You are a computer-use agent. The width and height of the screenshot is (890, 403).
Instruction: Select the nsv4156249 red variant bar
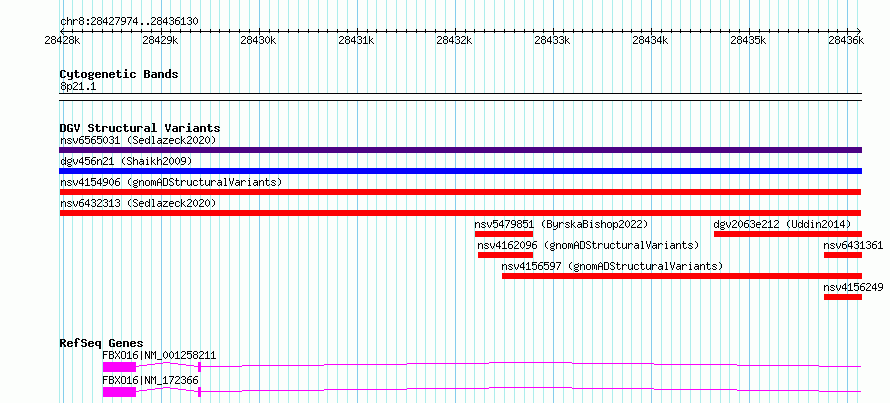pos(843,297)
